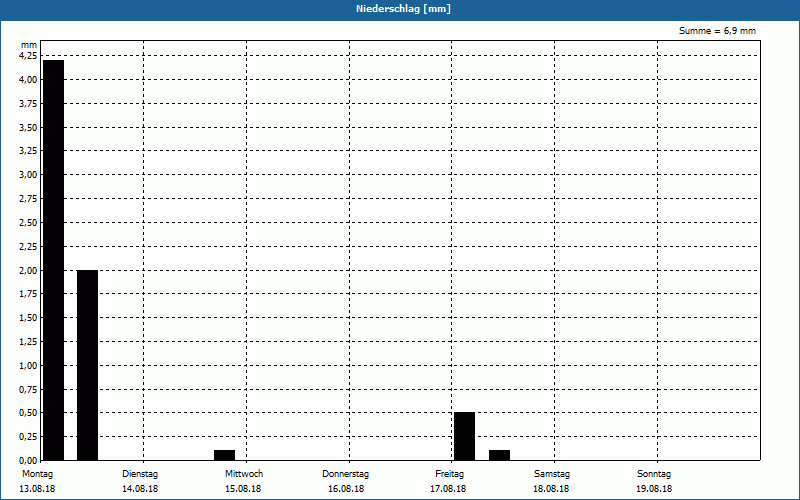800x500 pixels.
Task: Click the 3,25 y-axis value
Action: 28,151
